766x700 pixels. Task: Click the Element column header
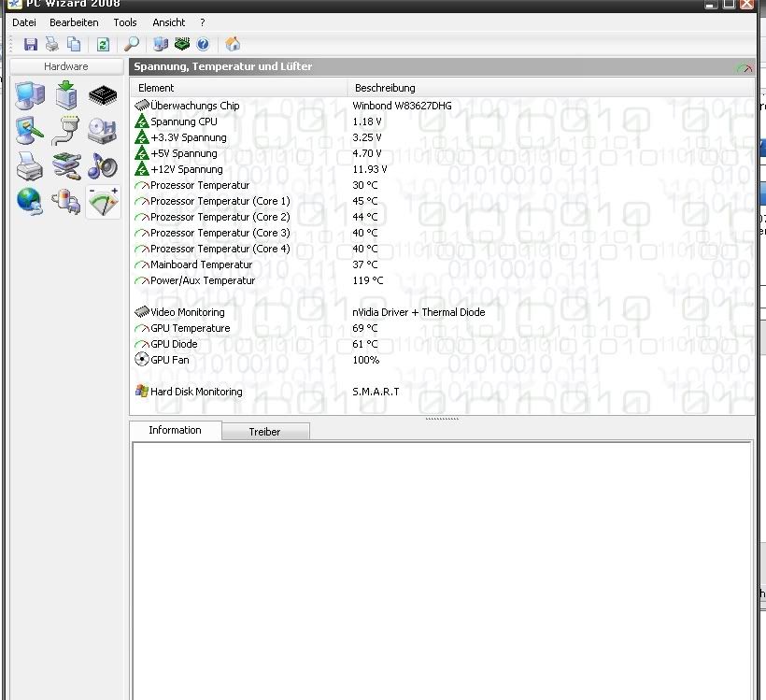point(238,88)
